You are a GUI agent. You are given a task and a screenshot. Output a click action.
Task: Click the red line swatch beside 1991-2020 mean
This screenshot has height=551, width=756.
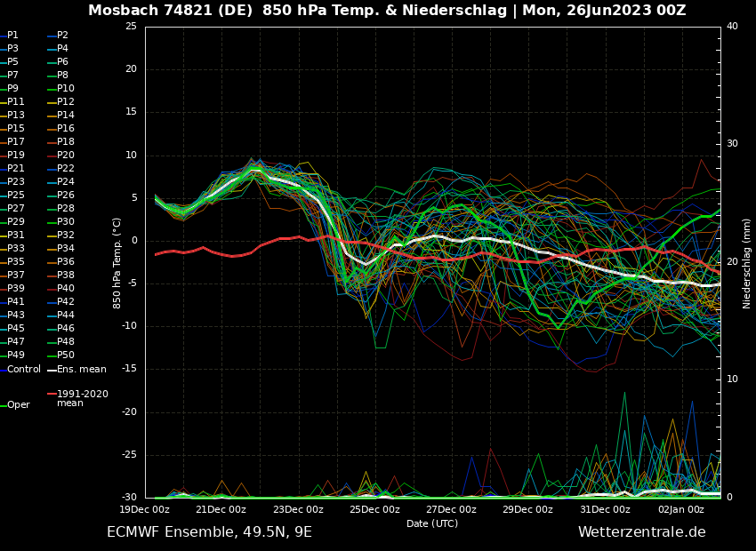52,394
